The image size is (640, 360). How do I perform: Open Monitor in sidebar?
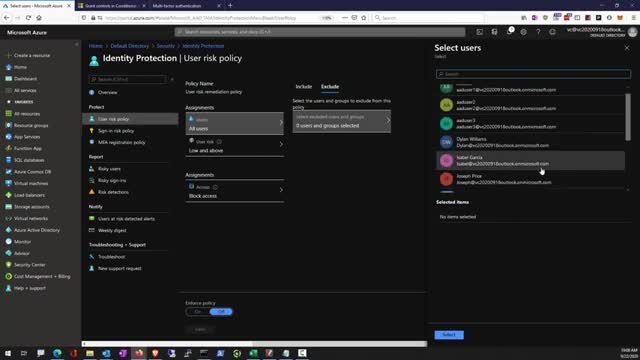pyautogui.click(x=18, y=242)
